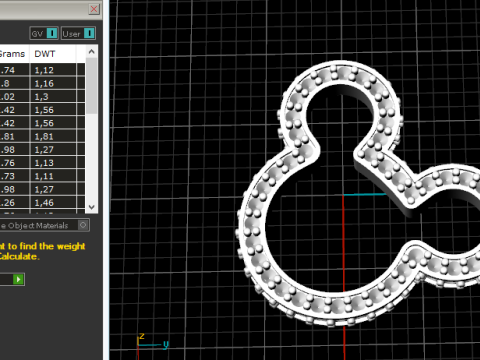Select the DWT cell 1,81
Screen dimensions: 480x360
click(x=53, y=136)
